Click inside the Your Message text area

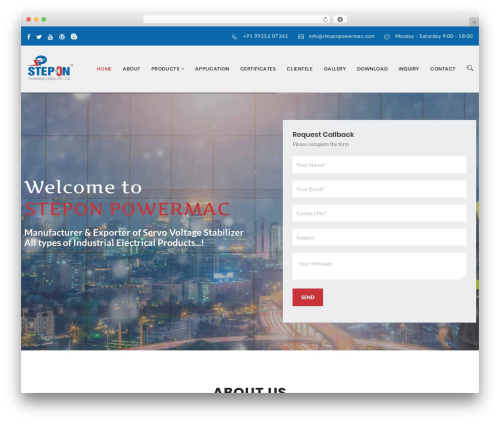(379, 266)
